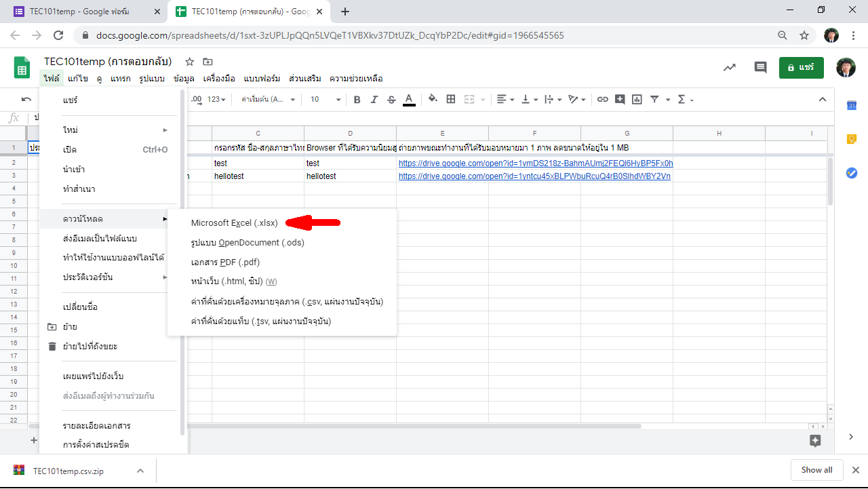Click the Bold formatting icon
The width and height of the screenshot is (868, 489).
357,100
